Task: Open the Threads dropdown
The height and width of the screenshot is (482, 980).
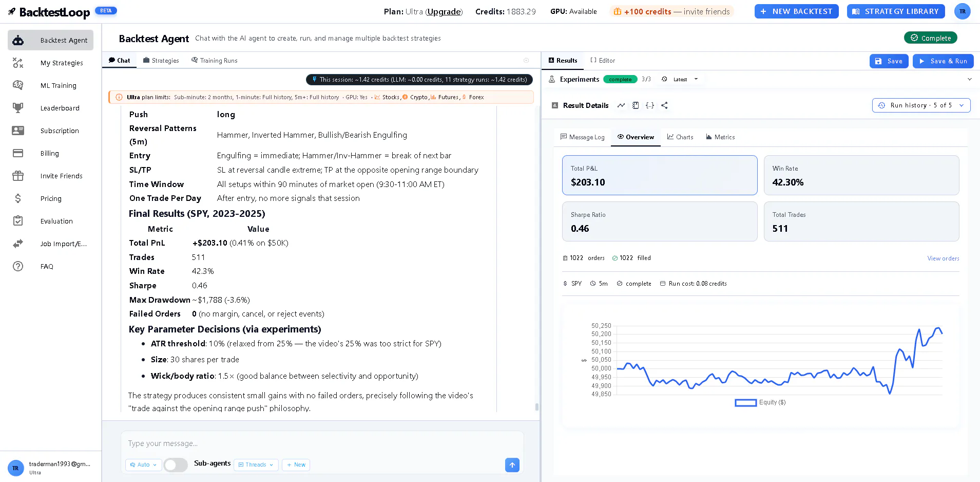Action: point(256,465)
